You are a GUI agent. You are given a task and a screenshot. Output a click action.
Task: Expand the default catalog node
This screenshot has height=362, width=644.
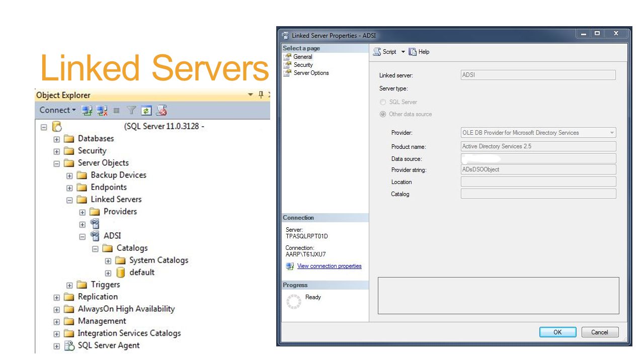click(108, 273)
